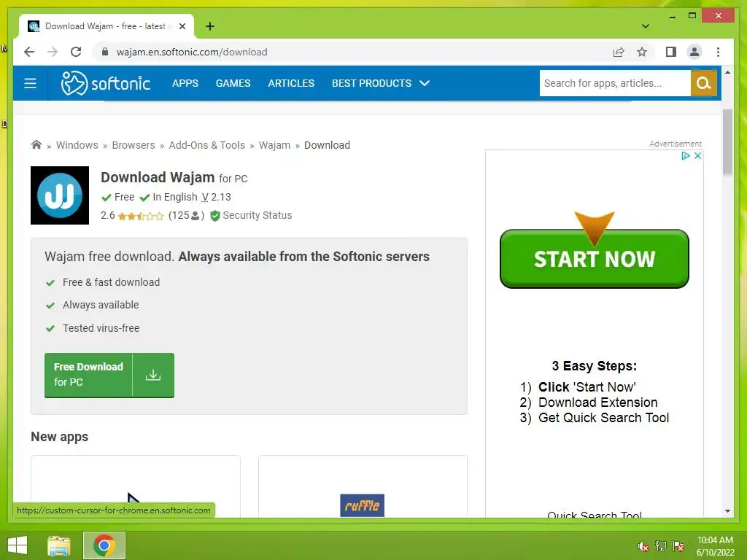Open the Apps menu

click(185, 83)
